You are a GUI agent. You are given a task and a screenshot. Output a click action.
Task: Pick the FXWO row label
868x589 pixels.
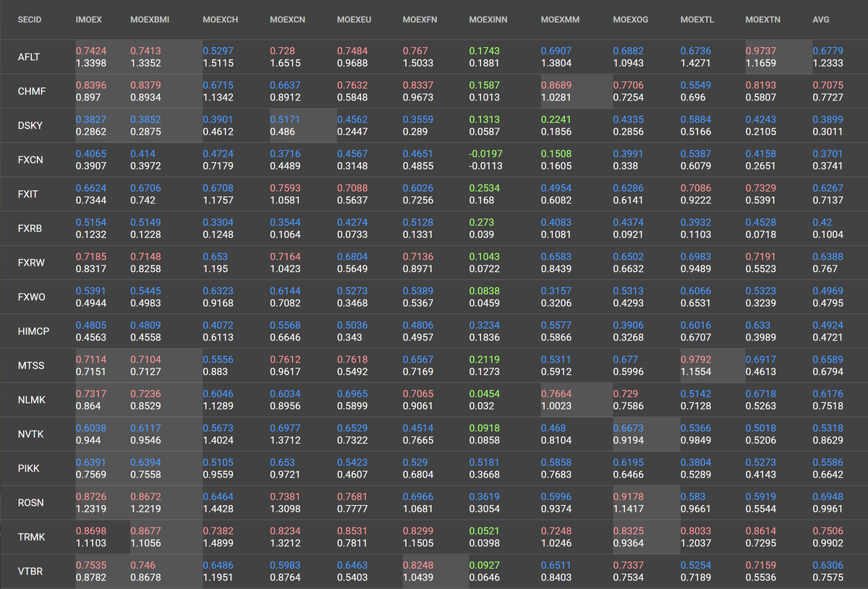(32, 297)
